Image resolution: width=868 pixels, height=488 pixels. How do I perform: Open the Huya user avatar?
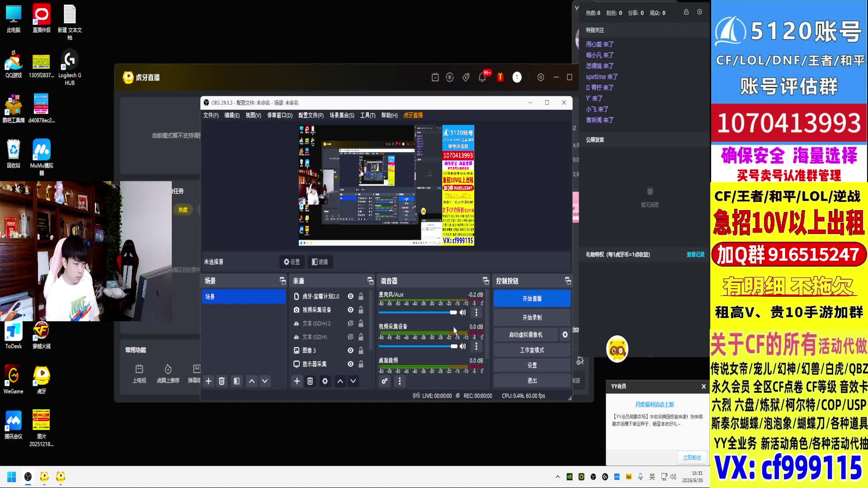[517, 77]
